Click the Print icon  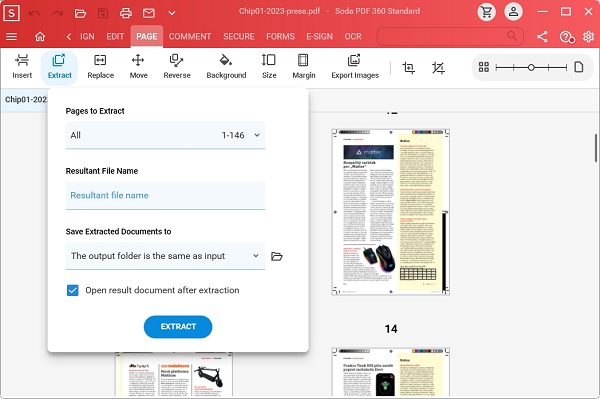(x=126, y=13)
